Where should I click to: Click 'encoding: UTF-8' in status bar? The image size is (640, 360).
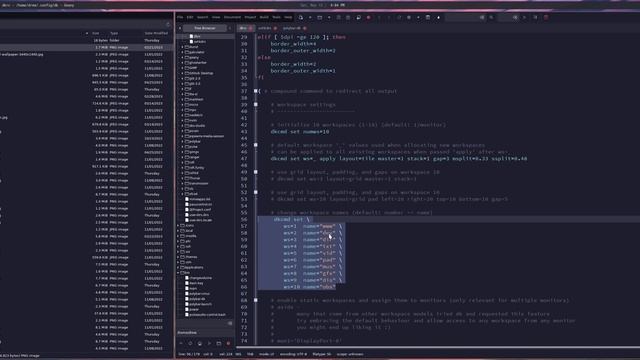293,354
